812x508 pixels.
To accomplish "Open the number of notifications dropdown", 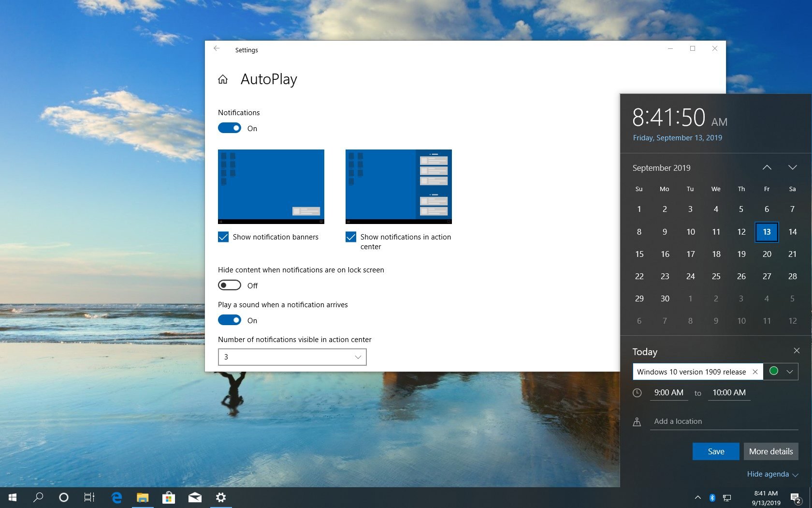I will coord(292,357).
